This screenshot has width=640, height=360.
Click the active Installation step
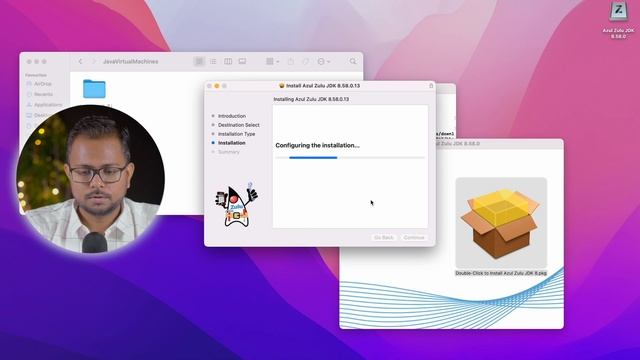231,143
